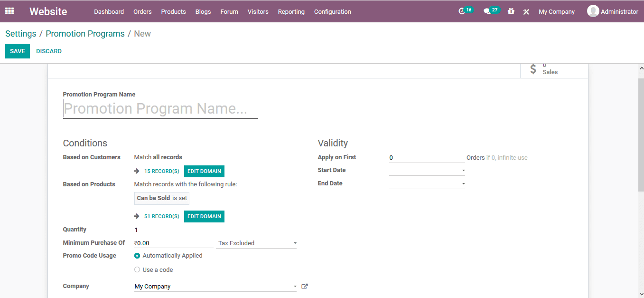This screenshot has height=298, width=644.
Task: Open the apps menu grid icon
Action: click(9, 10)
